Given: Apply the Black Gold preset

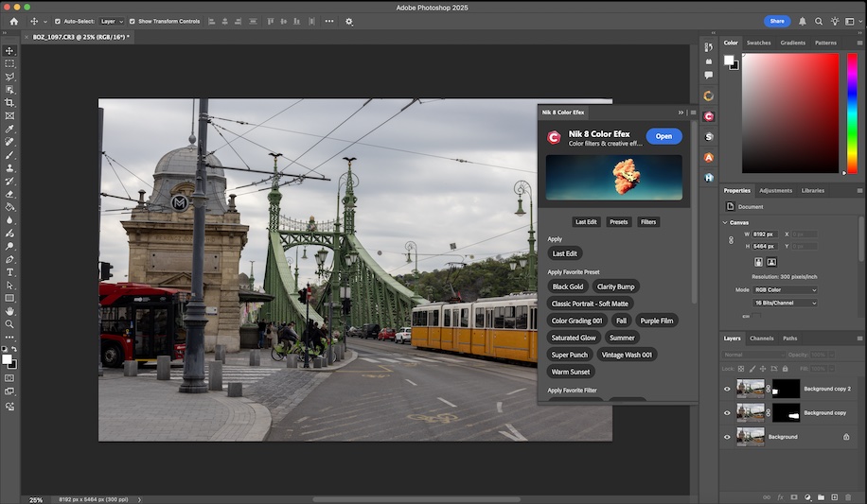Looking at the screenshot, I should [568, 287].
